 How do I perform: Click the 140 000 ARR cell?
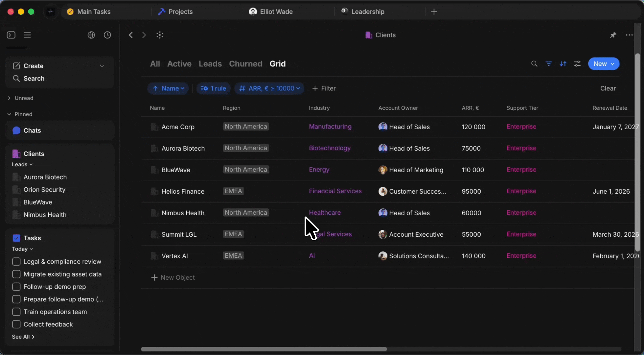[473, 256]
